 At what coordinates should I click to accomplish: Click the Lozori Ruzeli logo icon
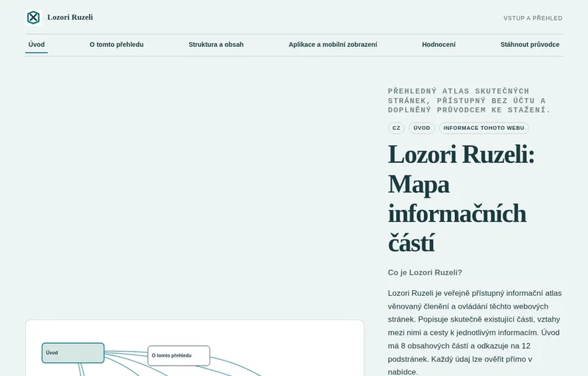pos(33,17)
